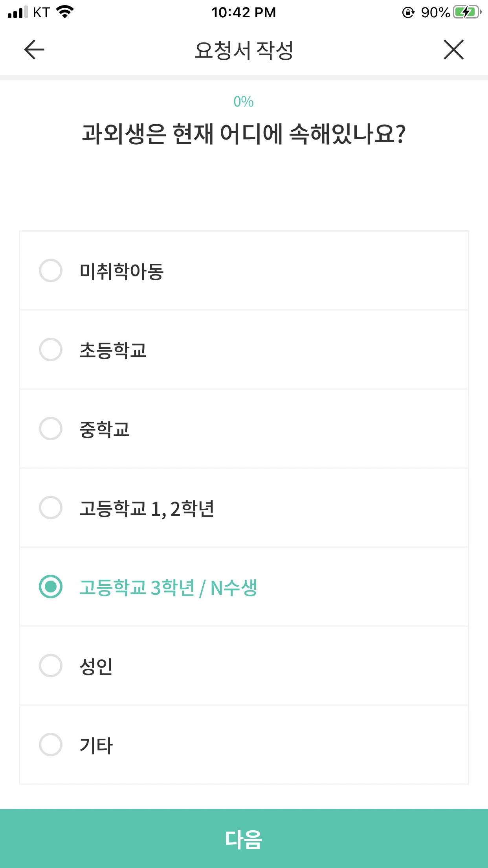Tap the 미취학아동 option label
The width and height of the screenshot is (488, 868).
click(x=121, y=271)
